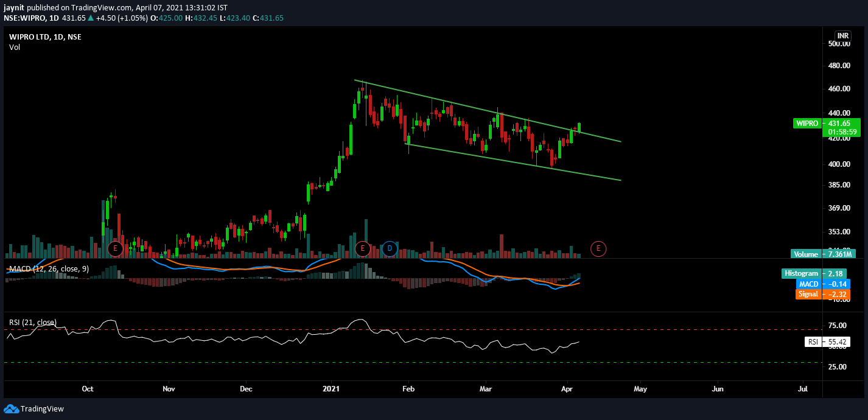Click the 400.00 price axis label
The image size is (868, 420).
[839, 164]
